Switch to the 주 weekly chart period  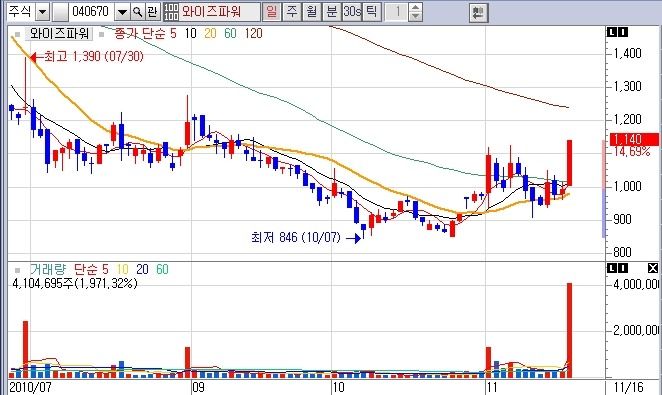(291, 11)
